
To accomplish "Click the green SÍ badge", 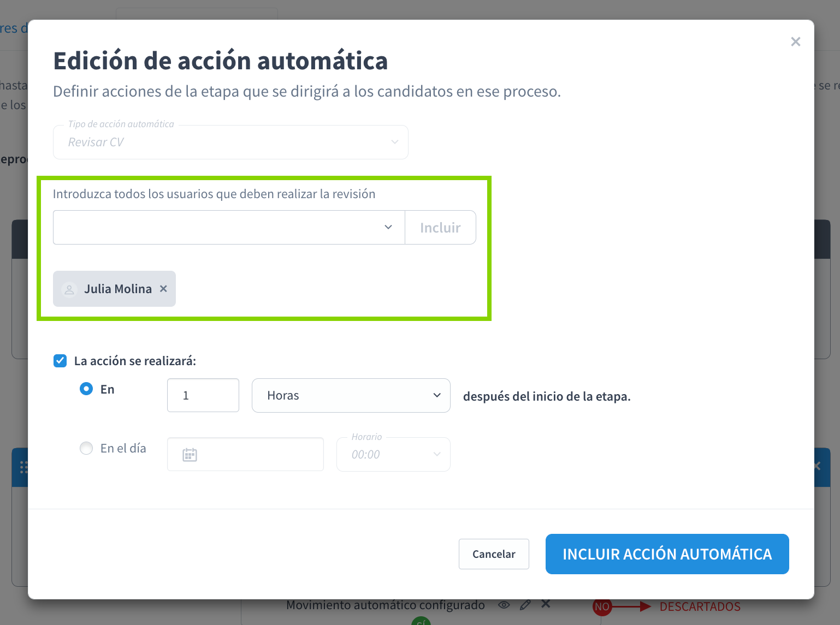I will point(421,621).
